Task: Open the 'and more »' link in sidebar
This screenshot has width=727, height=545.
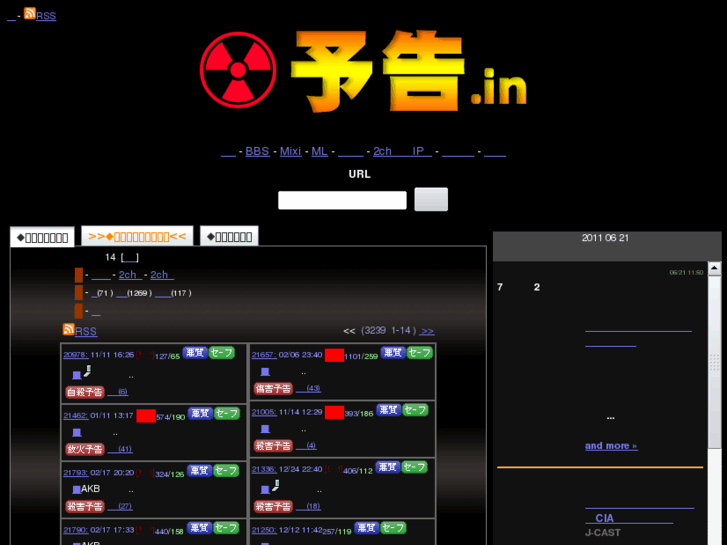Action: click(x=611, y=446)
